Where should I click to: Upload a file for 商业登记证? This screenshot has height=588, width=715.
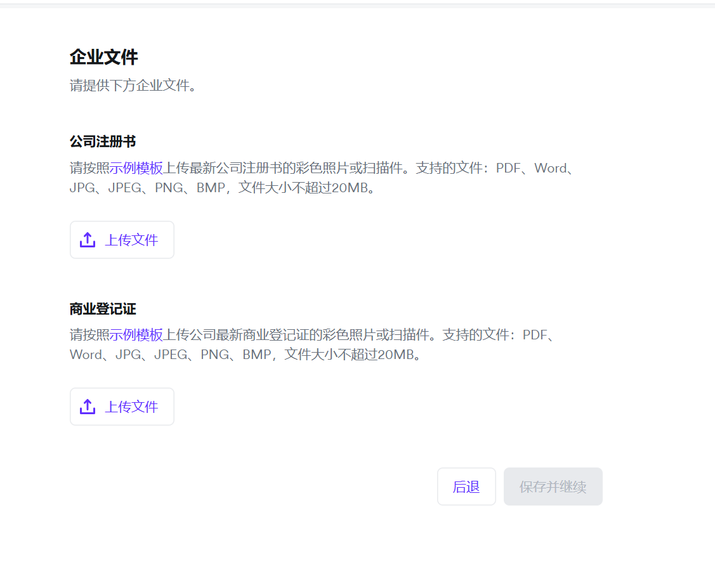tap(122, 407)
